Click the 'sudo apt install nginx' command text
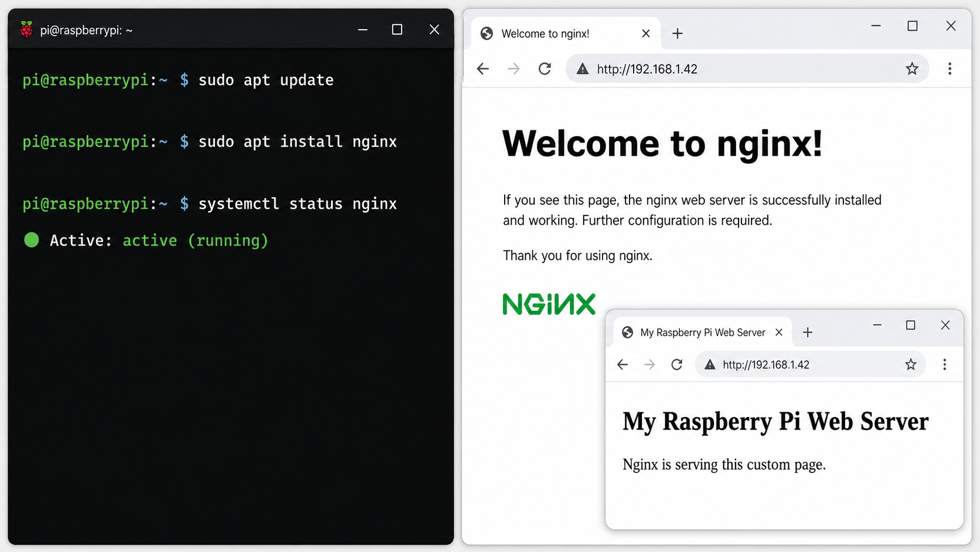980x552 pixels. [x=298, y=142]
